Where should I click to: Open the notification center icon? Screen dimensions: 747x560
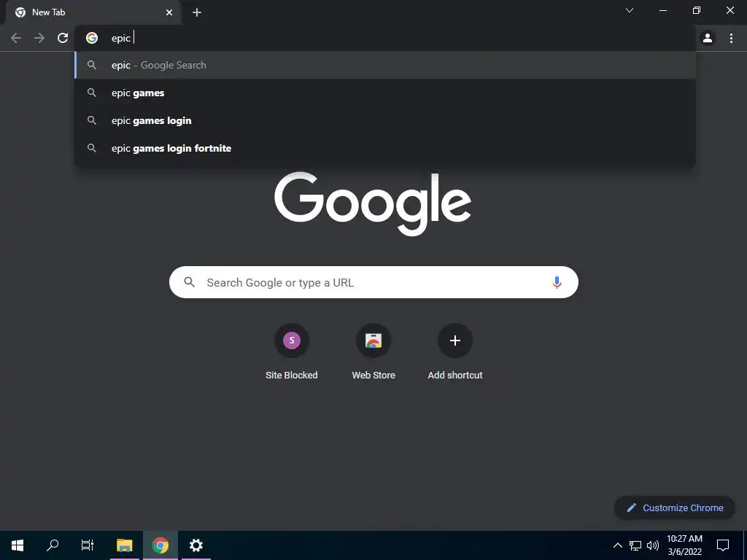click(x=723, y=545)
